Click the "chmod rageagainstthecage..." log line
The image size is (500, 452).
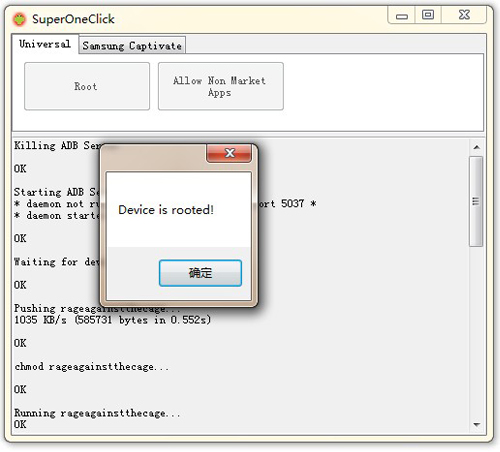[92, 367]
